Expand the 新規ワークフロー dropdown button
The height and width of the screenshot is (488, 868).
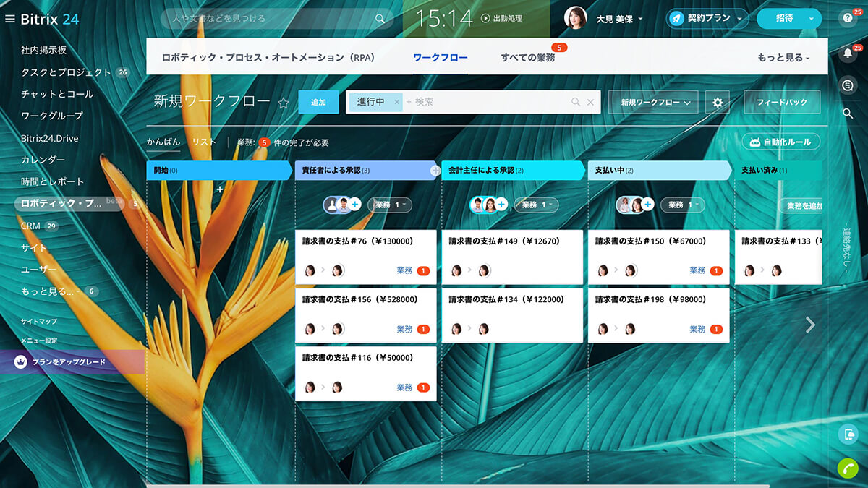(655, 103)
